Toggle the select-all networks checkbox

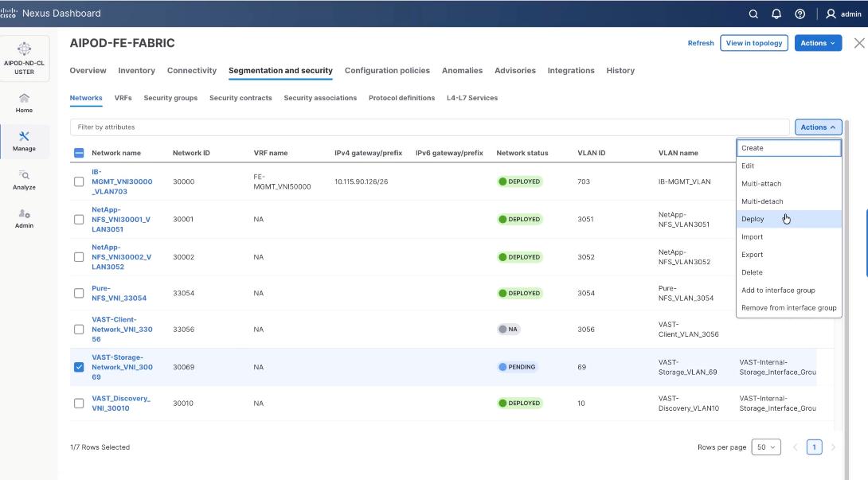pos(77,152)
